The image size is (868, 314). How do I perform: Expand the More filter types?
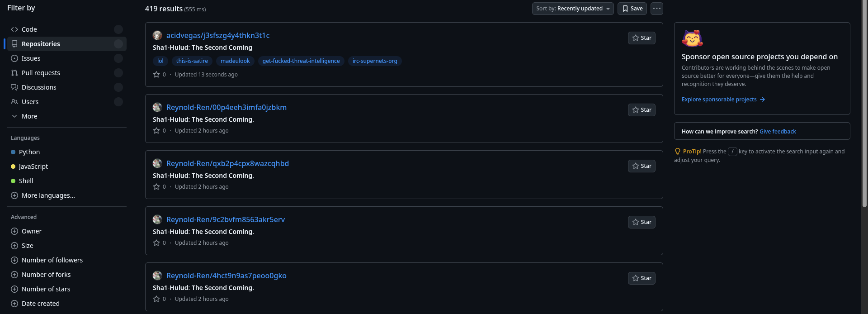pos(67,116)
